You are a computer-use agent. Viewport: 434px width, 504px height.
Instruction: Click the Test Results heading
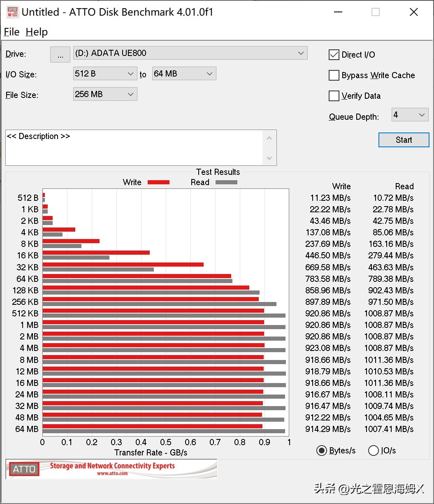(x=218, y=172)
